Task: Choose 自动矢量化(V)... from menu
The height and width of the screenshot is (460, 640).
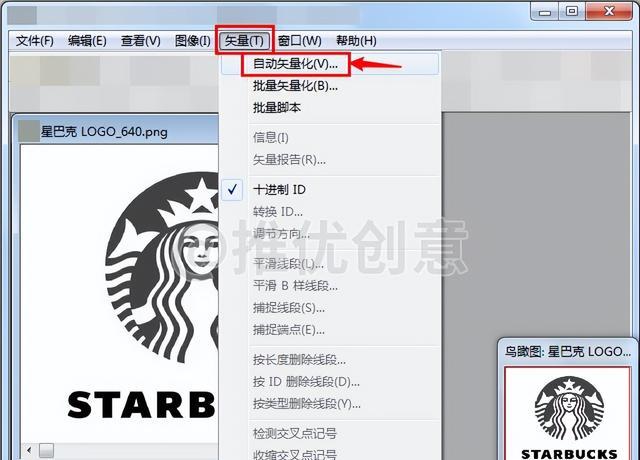Action: [330, 64]
